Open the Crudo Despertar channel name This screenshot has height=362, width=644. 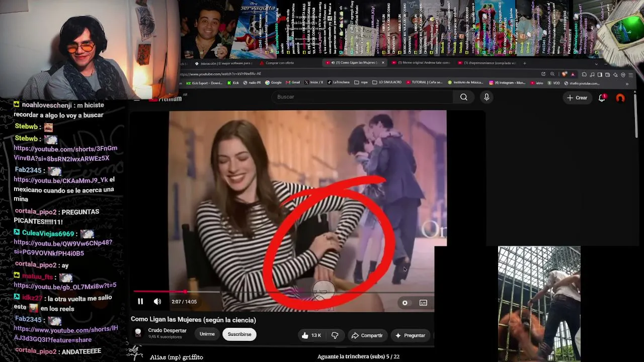(x=167, y=331)
